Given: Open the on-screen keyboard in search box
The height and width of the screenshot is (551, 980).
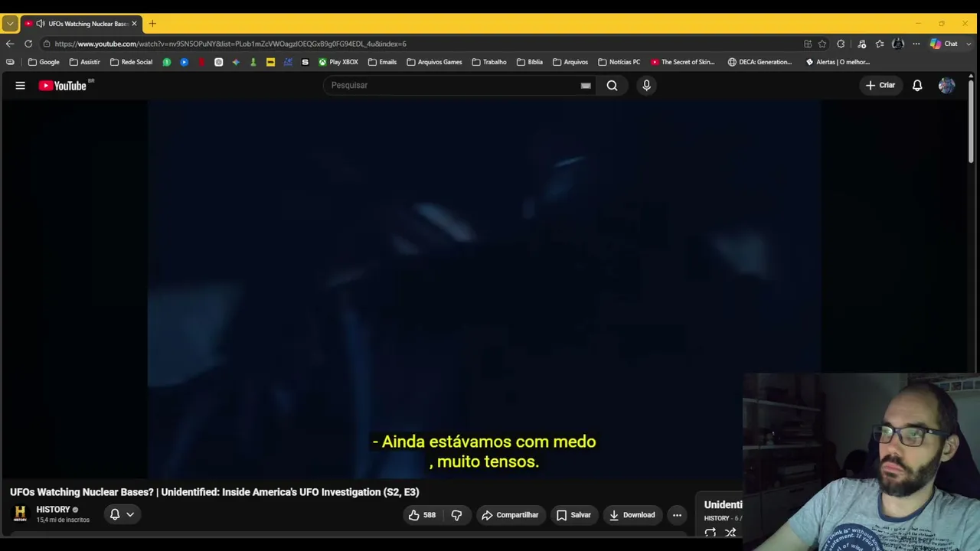Looking at the screenshot, I should [x=586, y=86].
